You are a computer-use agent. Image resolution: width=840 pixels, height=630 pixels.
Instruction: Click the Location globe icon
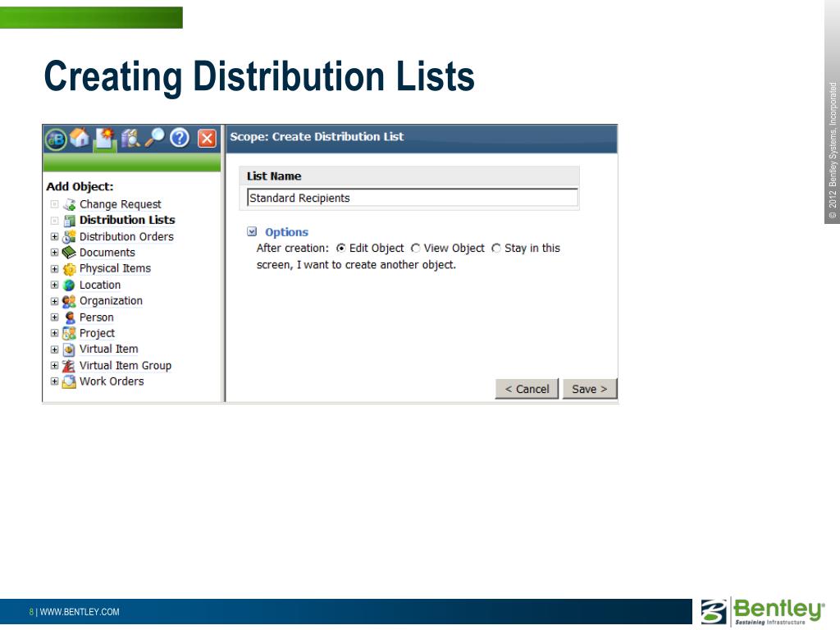(x=69, y=285)
